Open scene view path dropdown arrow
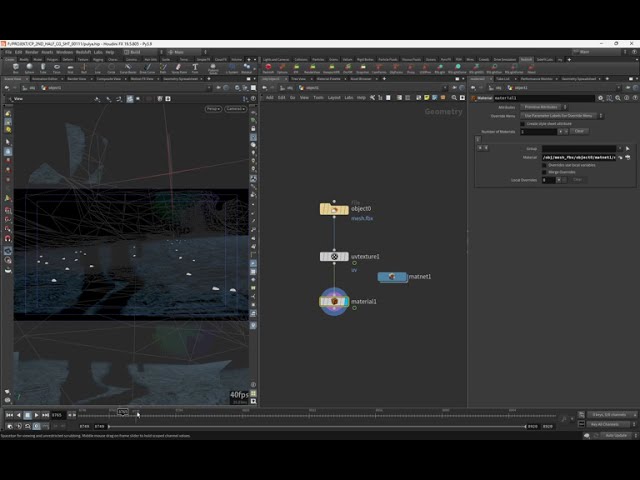 click(209, 88)
